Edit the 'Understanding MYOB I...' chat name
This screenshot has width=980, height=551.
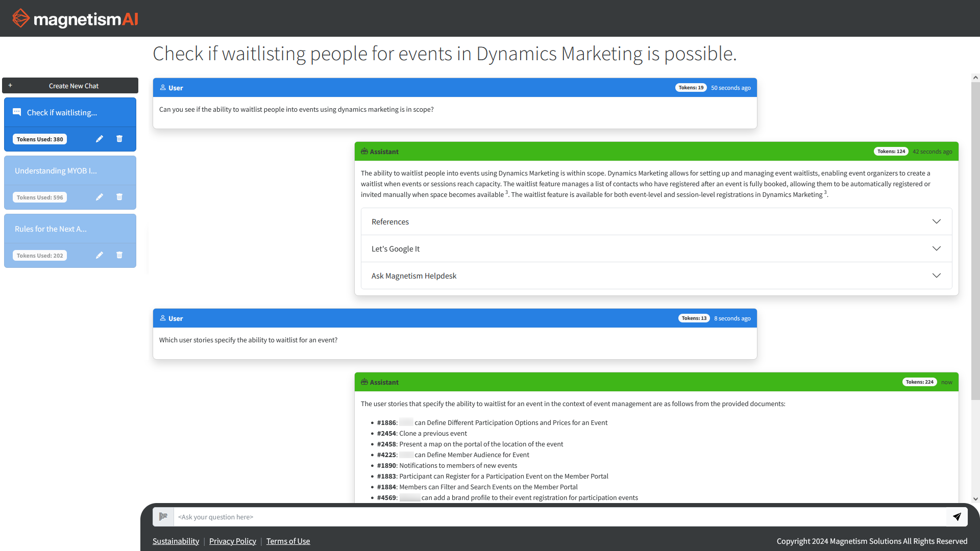click(100, 197)
